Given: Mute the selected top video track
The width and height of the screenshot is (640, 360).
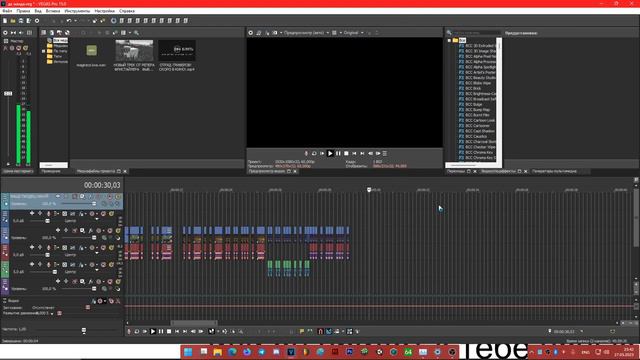Looking at the screenshot, I should click(x=110, y=197).
